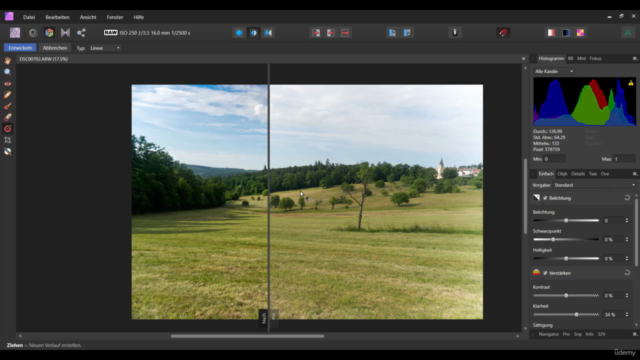640x360 pixels.
Task: Click the Belichtung value stepper
Action: pos(627,220)
